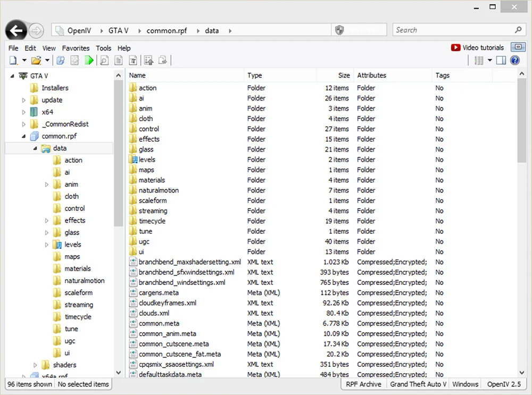Toggle the detailed list view icon
Viewport: 532px width, 395px height.
478,60
